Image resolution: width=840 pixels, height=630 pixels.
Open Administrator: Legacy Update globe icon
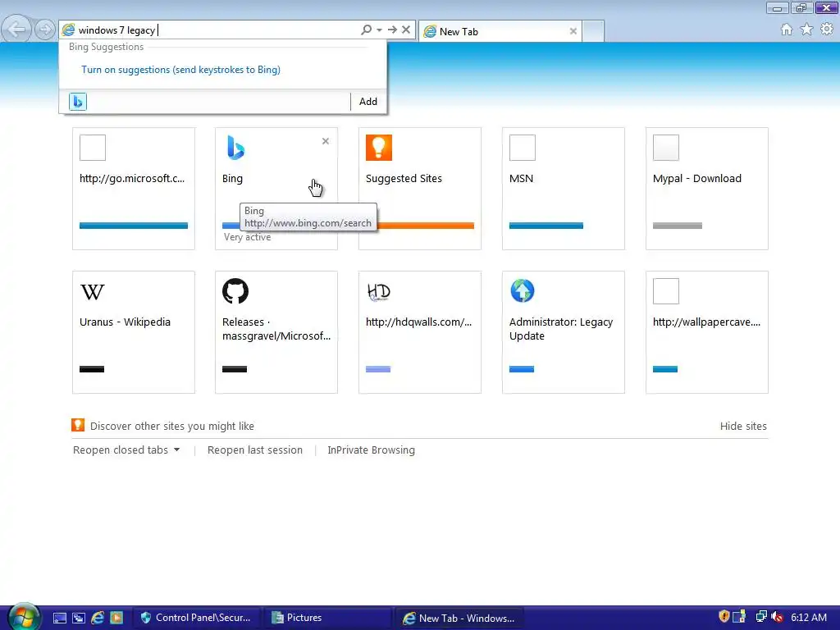pos(523,291)
